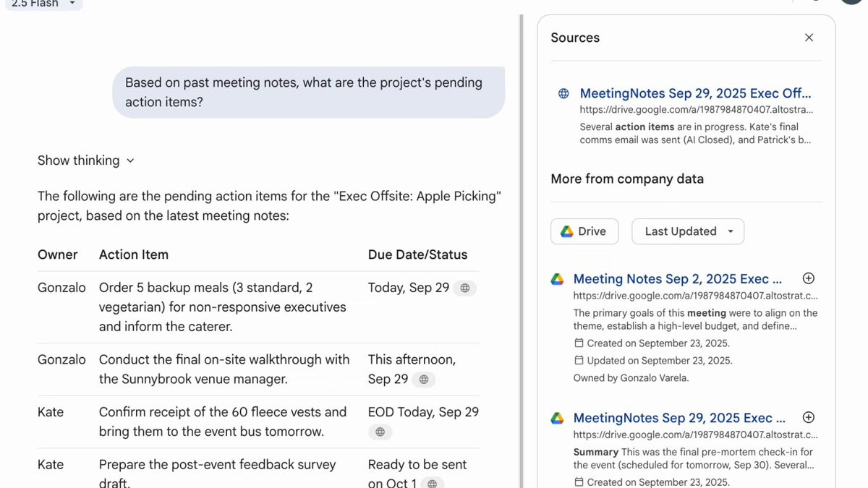Click Drive icon beside Meeting Notes Sep 2

coord(557,279)
